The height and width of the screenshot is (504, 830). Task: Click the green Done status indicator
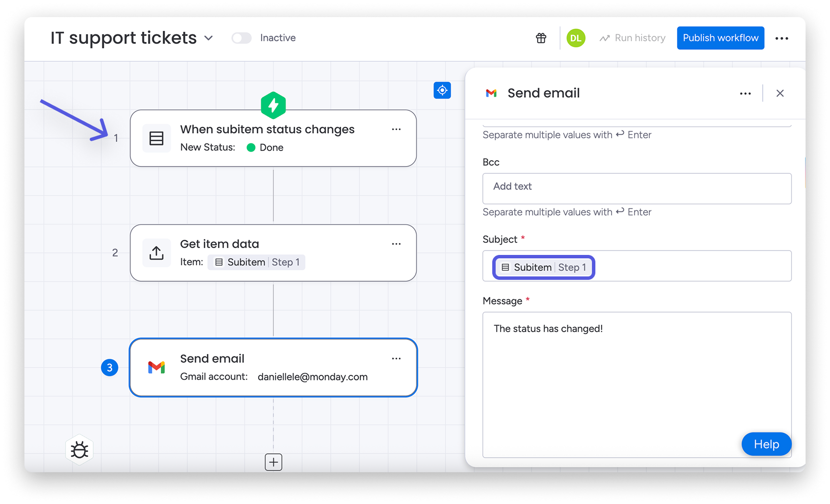click(250, 147)
